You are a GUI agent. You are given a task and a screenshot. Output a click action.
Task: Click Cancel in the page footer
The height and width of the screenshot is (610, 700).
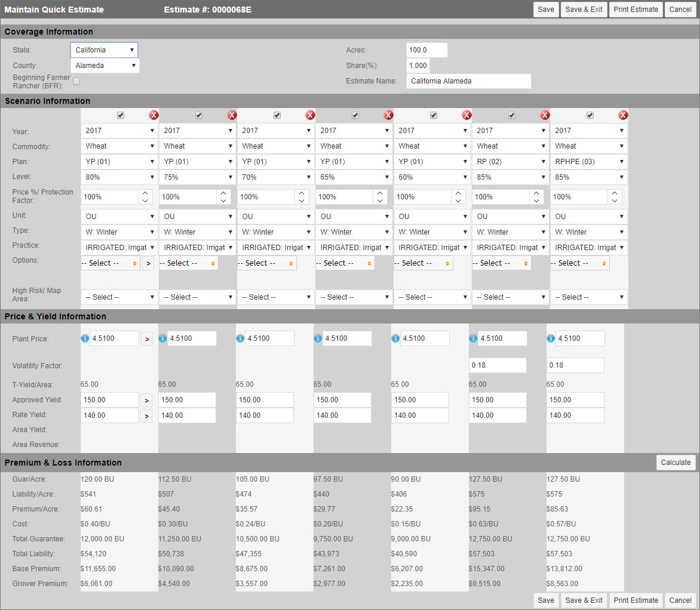click(x=680, y=600)
